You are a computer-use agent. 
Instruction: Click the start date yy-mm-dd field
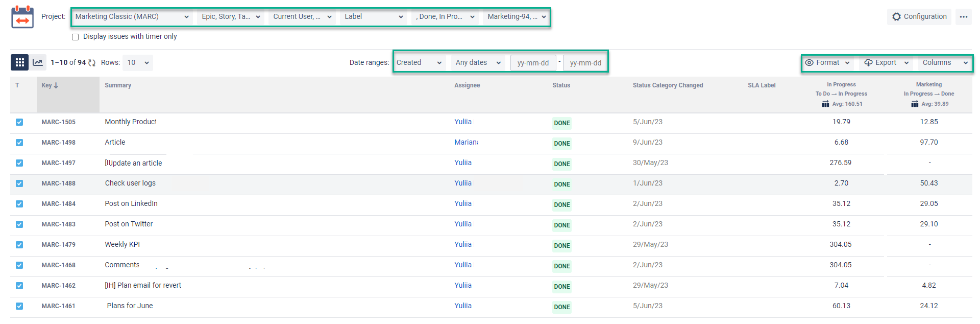(x=533, y=63)
